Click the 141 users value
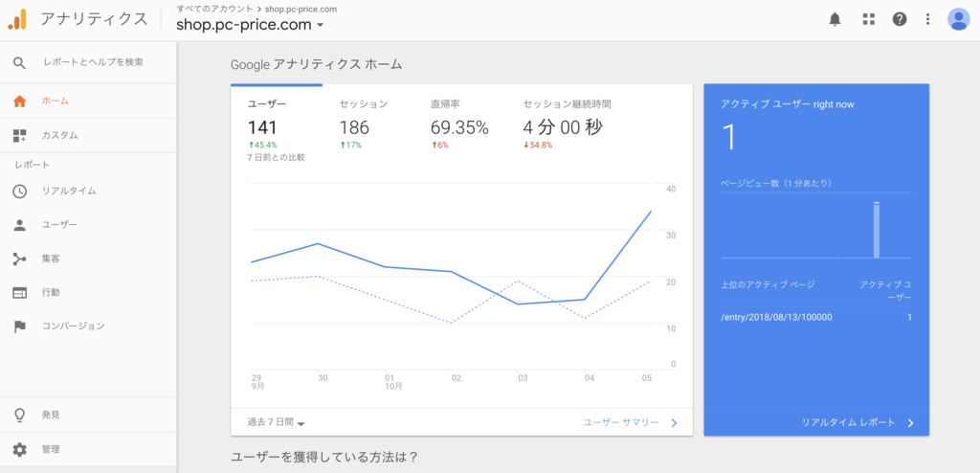The image size is (980, 473). click(x=262, y=127)
